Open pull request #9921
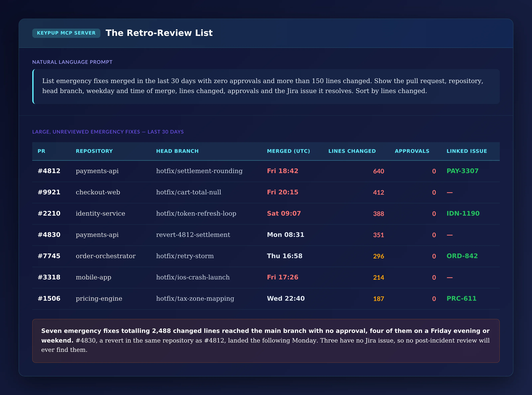The width and height of the screenshot is (532, 395). point(49,192)
